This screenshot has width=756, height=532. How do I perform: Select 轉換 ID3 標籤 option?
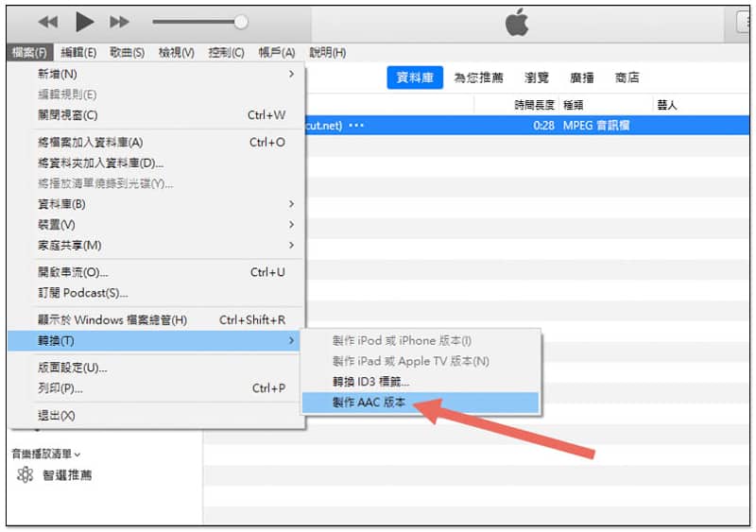coord(421,382)
